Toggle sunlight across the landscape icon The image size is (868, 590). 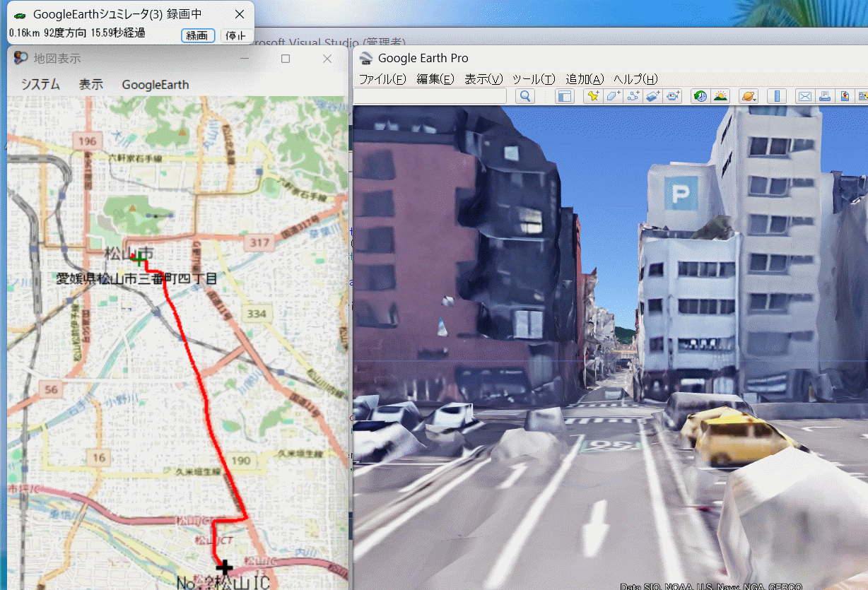click(720, 96)
